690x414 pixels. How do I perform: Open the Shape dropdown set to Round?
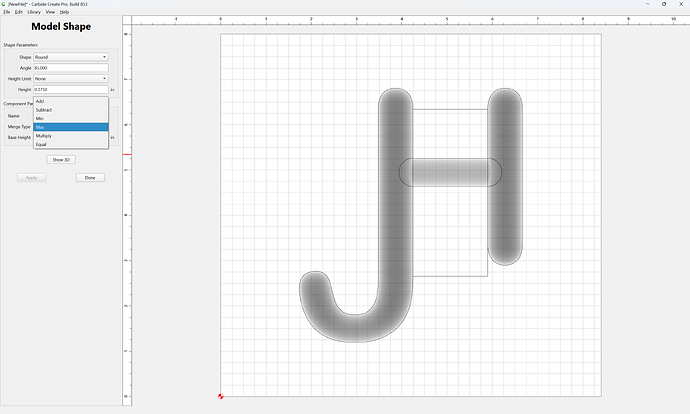coord(71,57)
